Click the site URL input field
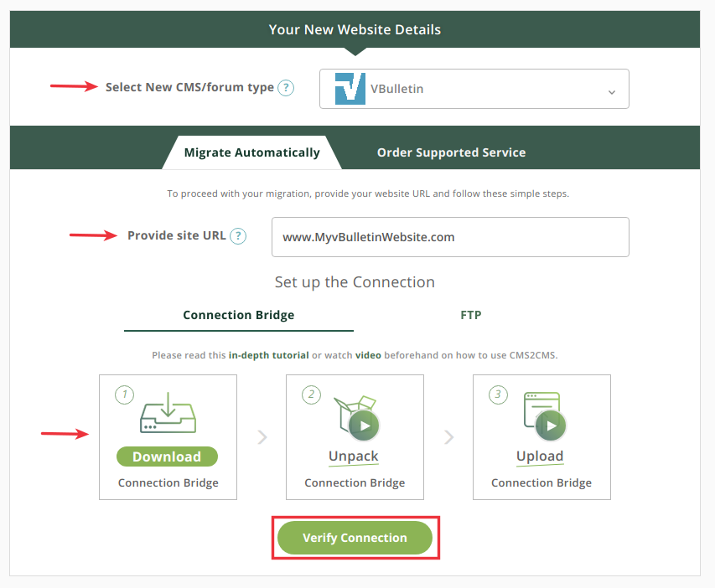The image size is (715, 588). [x=450, y=237]
